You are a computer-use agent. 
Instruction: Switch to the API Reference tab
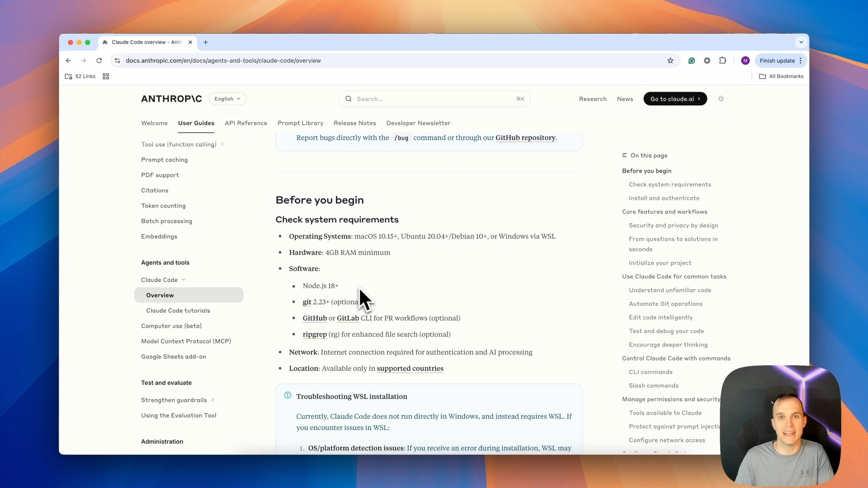[245, 123]
